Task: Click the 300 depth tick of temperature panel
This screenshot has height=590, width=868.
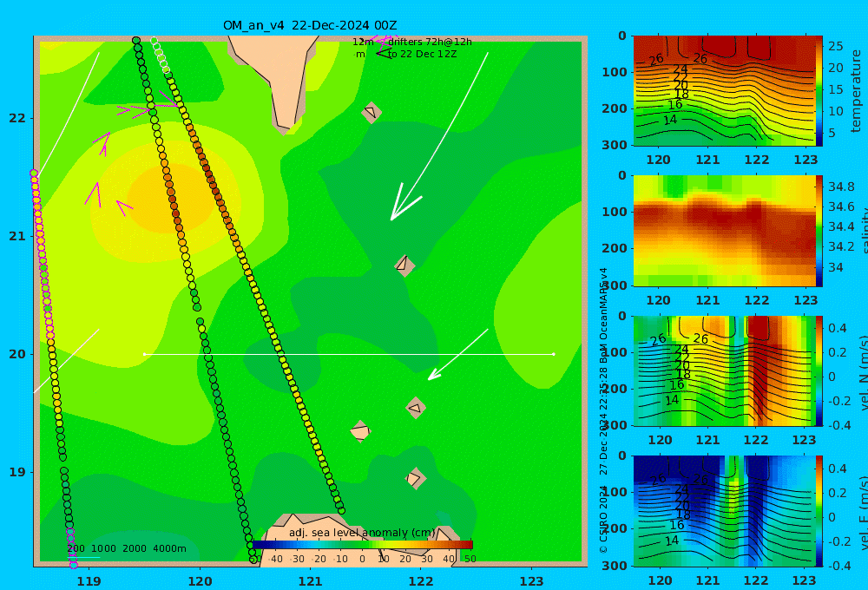Action: [615, 144]
